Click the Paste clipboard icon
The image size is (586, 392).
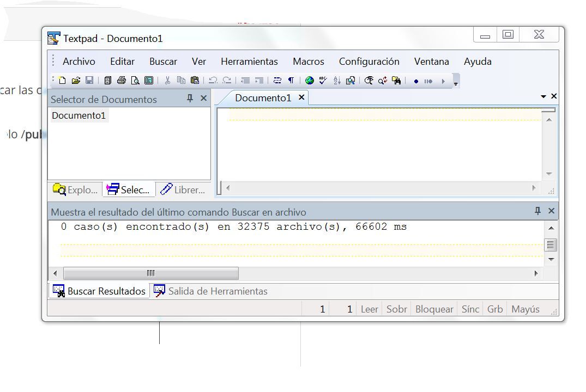(x=195, y=80)
